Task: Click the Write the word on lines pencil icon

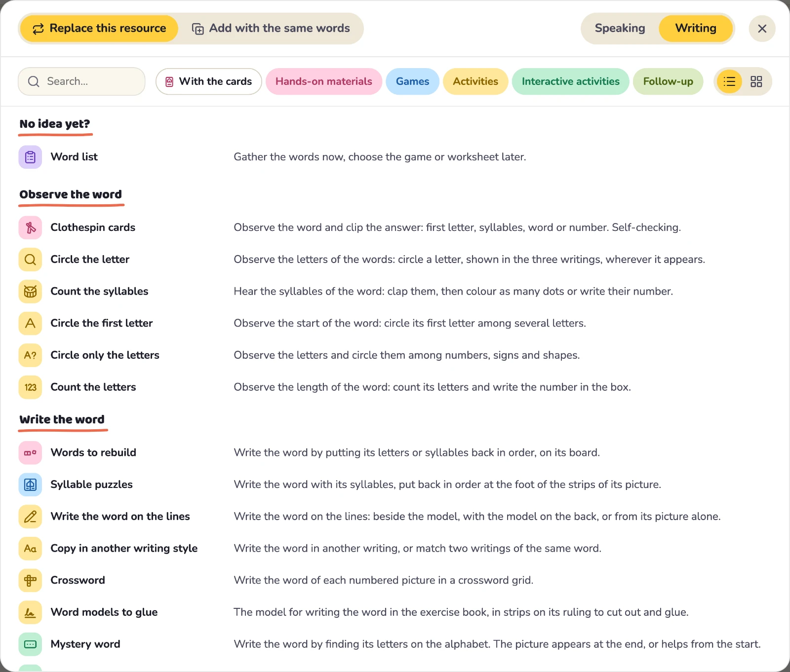Action: pyautogui.click(x=30, y=517)
